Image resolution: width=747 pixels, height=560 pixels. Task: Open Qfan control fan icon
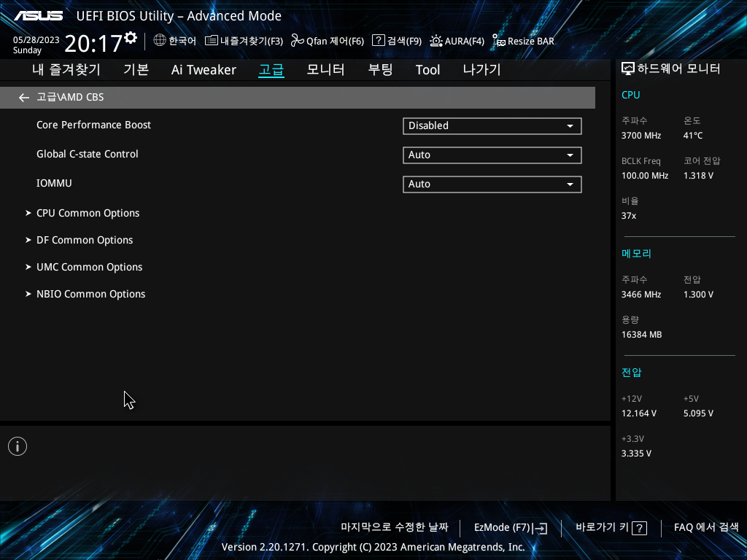298,41
